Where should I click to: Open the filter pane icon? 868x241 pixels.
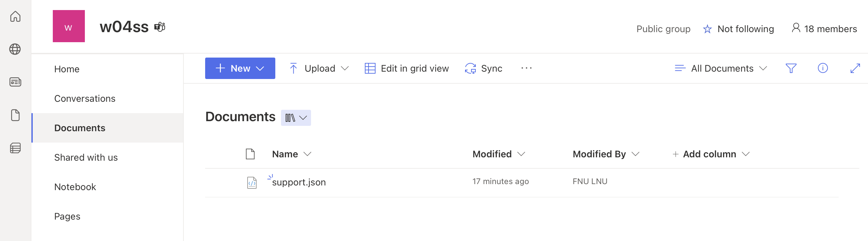(791, 68)
